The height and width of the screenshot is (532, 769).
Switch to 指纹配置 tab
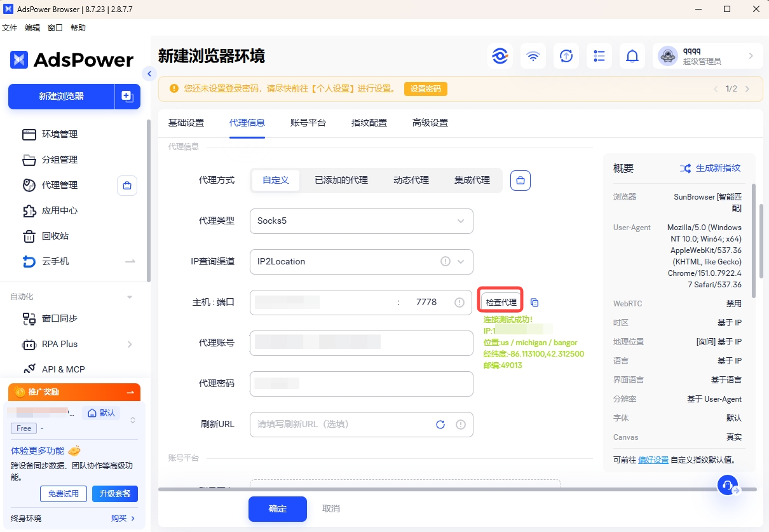pos(369,123)
